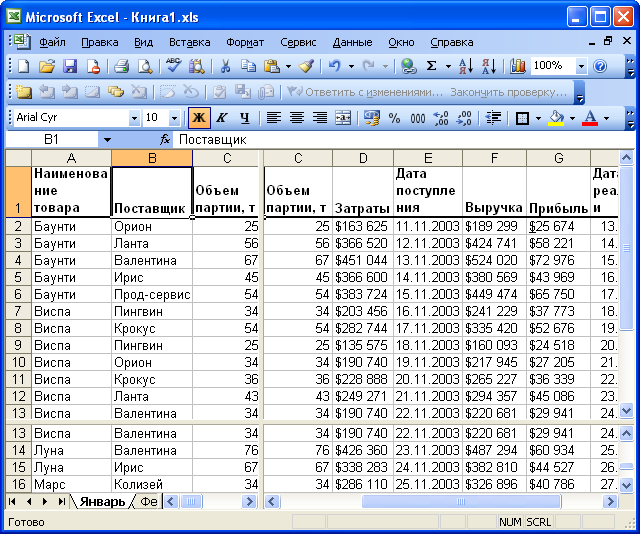Insert a hyperlink with the globe icon
640x534 pixels.
coord(408,66)
